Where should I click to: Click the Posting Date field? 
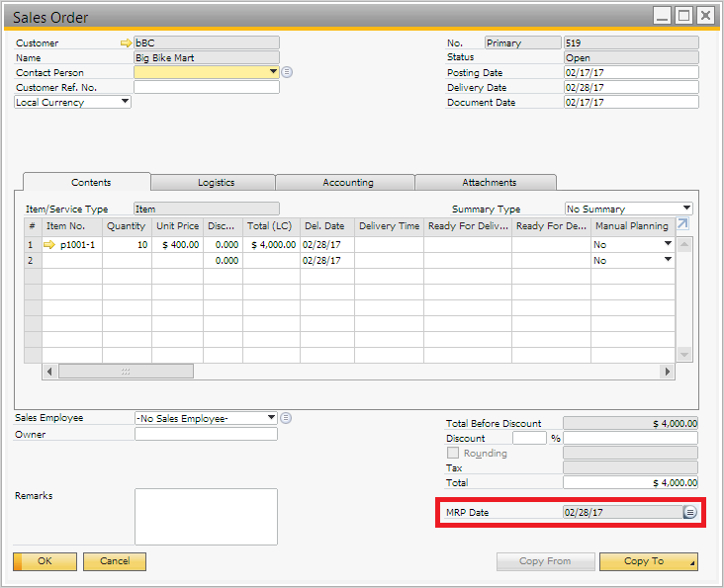point(631,72)
